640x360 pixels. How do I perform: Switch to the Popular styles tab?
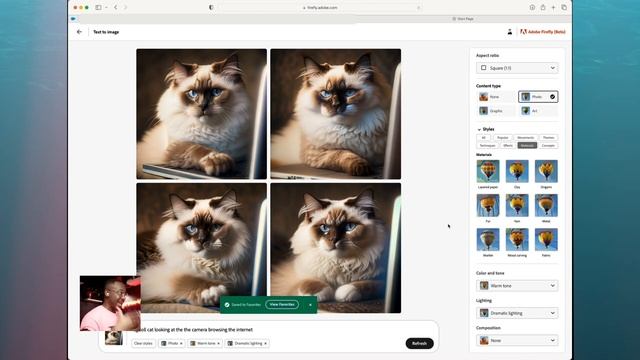pos(502,138)
